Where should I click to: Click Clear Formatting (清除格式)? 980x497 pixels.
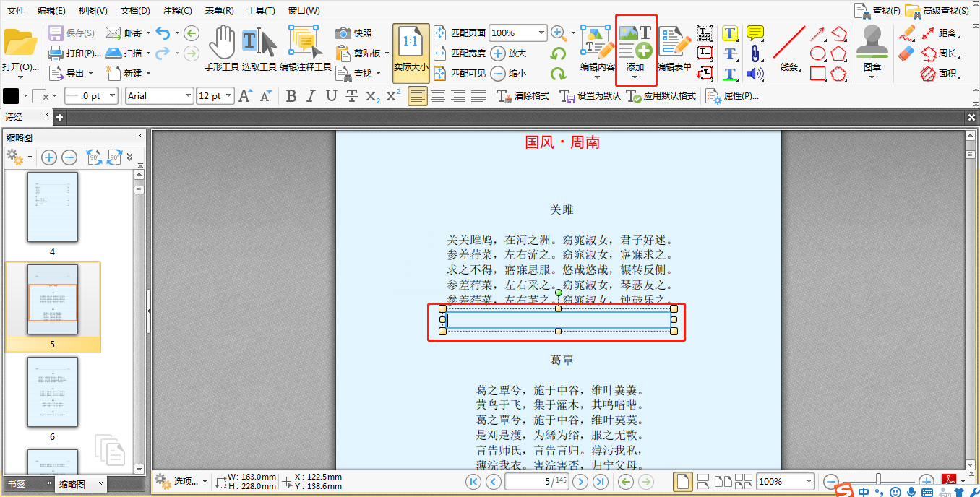click(524, 96)
